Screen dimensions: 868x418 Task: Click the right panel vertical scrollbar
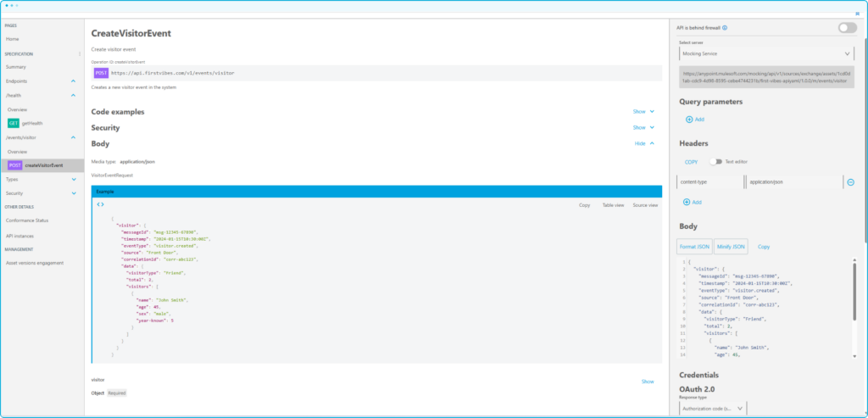click(865, 138)
